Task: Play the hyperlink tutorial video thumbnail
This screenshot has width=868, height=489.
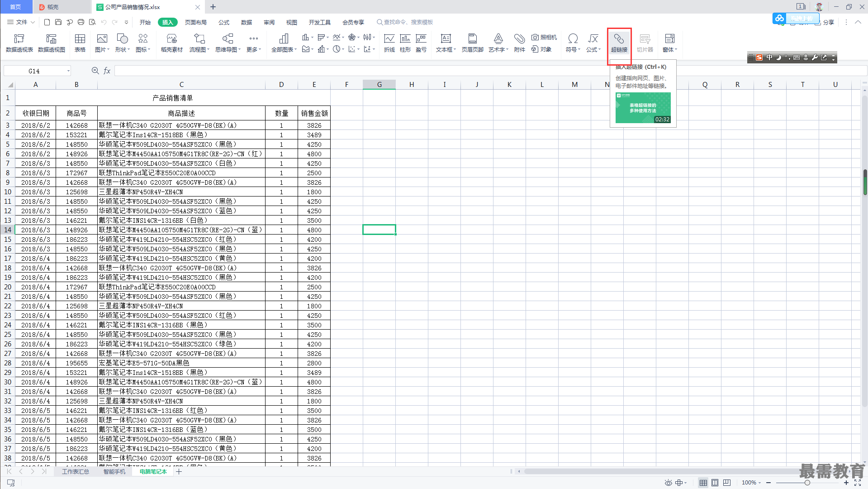Action: click(643, 108)
